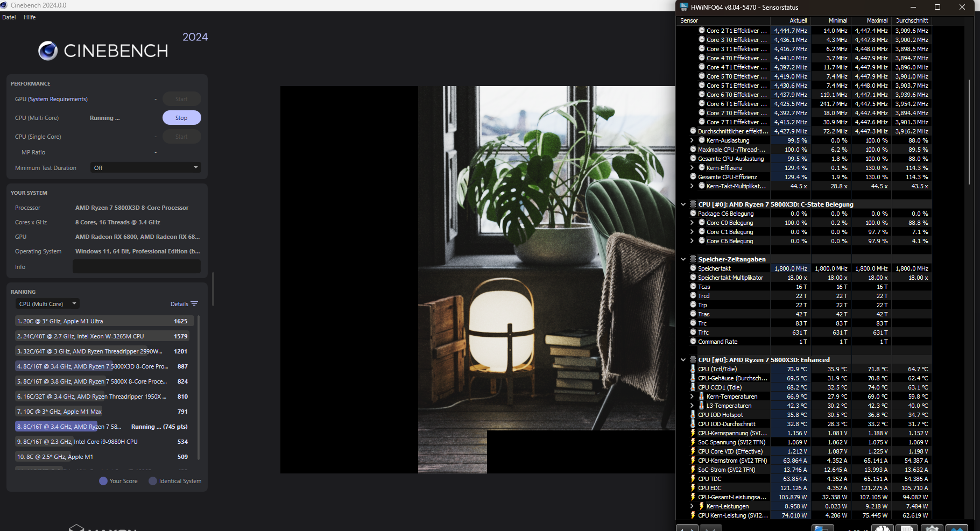
Task: Open the ranking CPU (Multi Core) dropdown
Action: click(x=47, y=304)
